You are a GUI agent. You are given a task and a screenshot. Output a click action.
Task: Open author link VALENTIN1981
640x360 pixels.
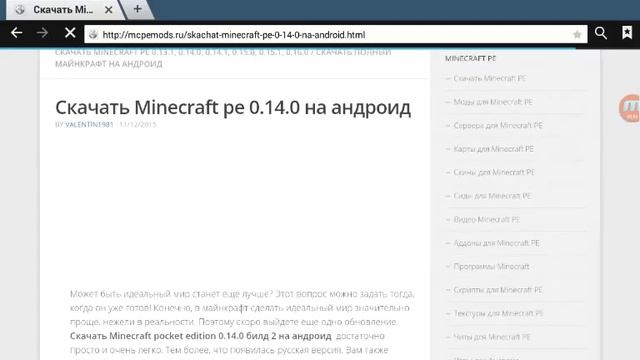click(x=89, y=124)
